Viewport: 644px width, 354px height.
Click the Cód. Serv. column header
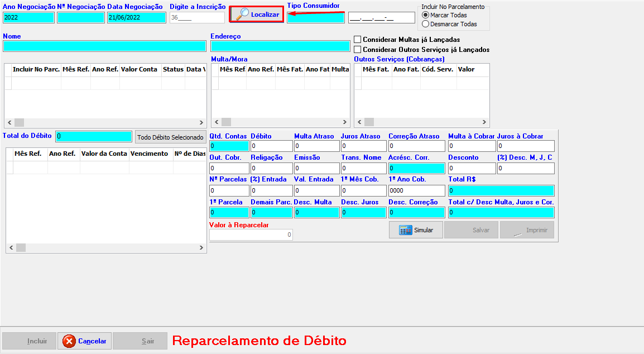point(437,70)
